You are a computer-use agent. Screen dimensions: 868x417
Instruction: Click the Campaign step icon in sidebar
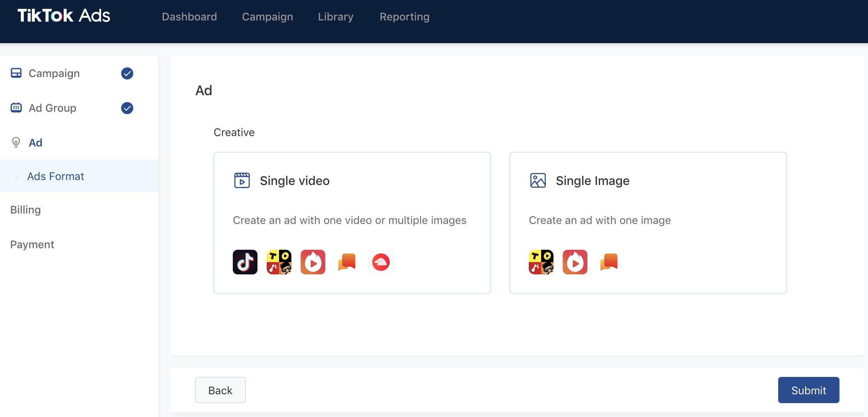pos(16,73)
